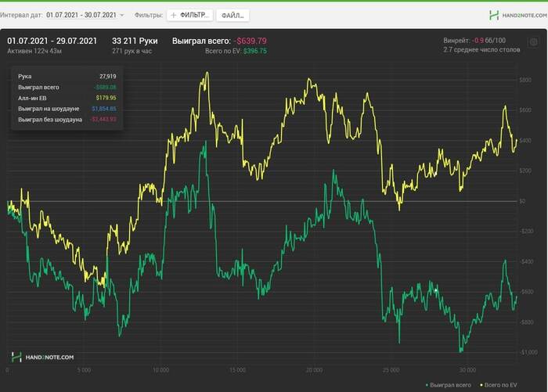Click the 33 211 Руки hand count
Image resolution: width=548 pixels, height=392 pixels.
coord(135,41)
